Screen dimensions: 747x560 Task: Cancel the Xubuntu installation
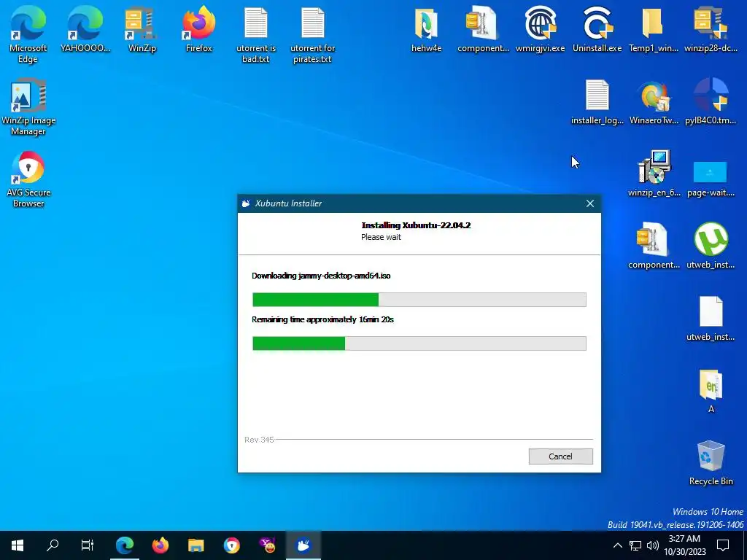[x=560, y=456]
